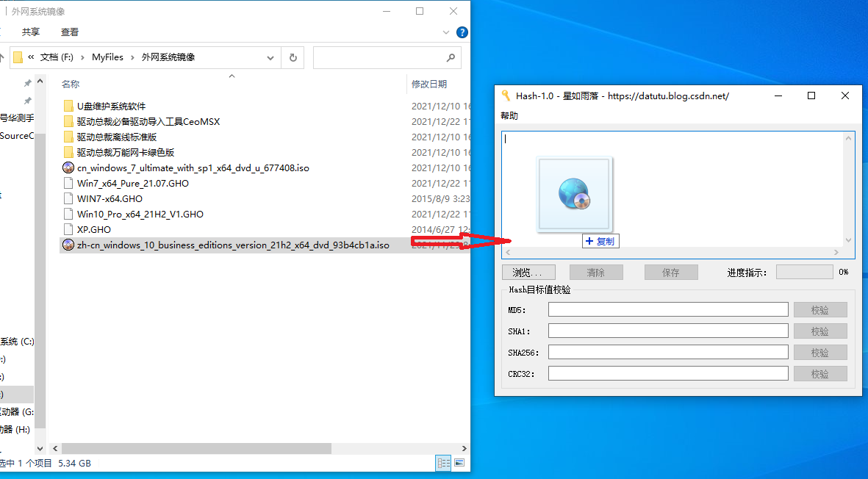
Task: Sort by the 名称 column header
Action: pos(71,84)
